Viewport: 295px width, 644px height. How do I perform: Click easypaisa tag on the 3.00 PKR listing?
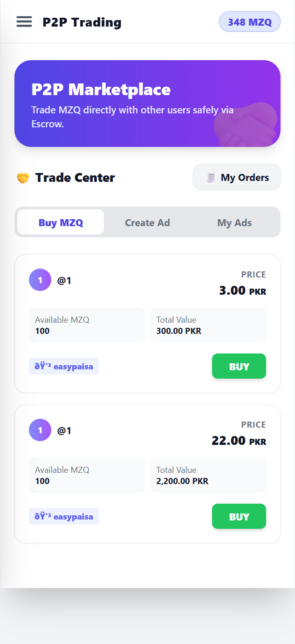tap(64, 366)
